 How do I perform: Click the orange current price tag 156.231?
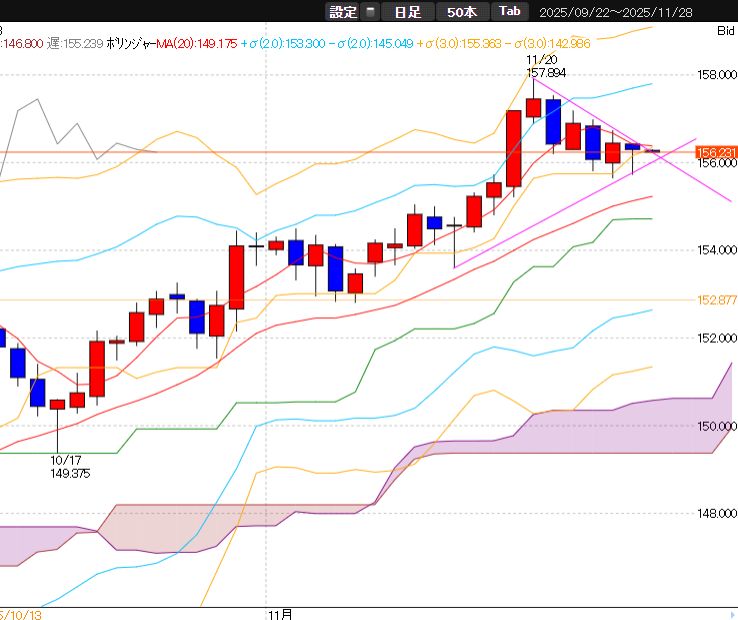point(716,152)
